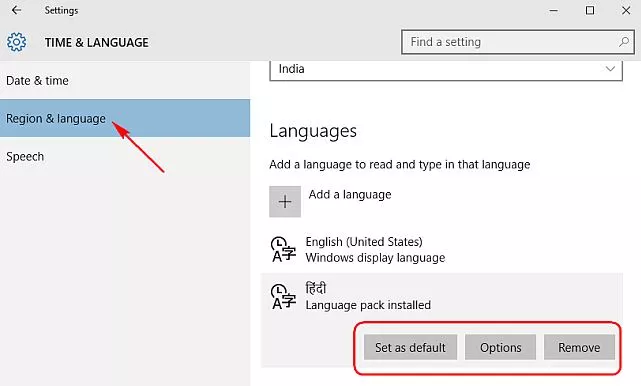Remove the Hindi language

579,348
